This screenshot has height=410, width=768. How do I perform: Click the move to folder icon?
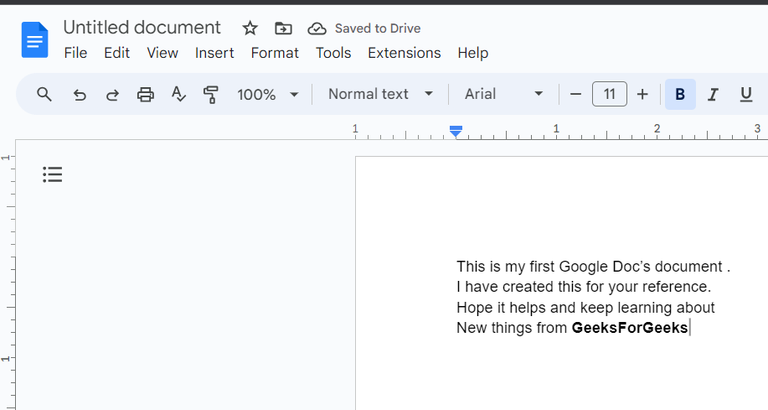point(283,28)
